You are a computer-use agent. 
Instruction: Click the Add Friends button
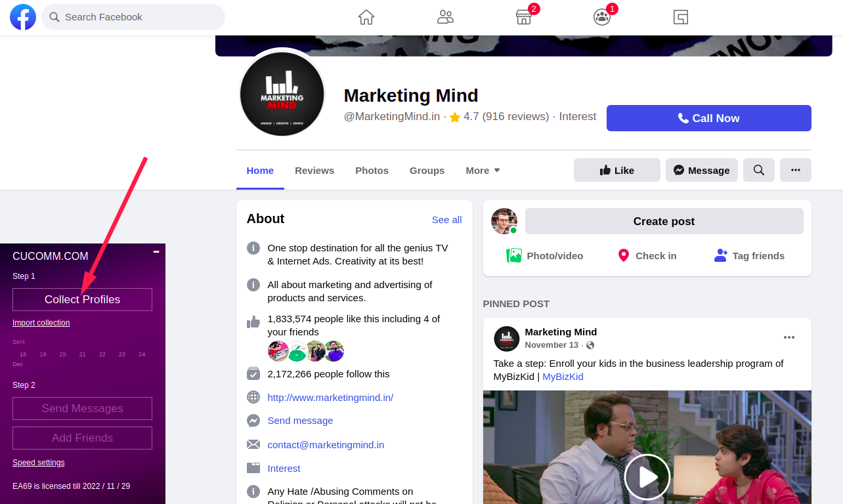tap(82, 438)
